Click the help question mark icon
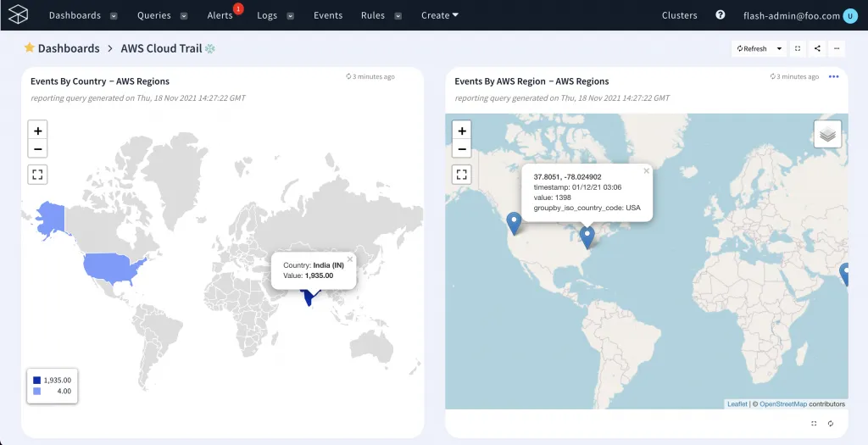Screen dimensions: 868x445 (x=721, y=15)
